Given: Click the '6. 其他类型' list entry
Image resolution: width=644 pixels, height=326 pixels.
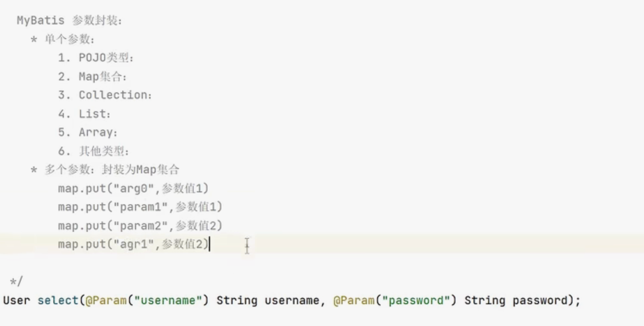Looking at the screenshot, I should click(96, 152).
